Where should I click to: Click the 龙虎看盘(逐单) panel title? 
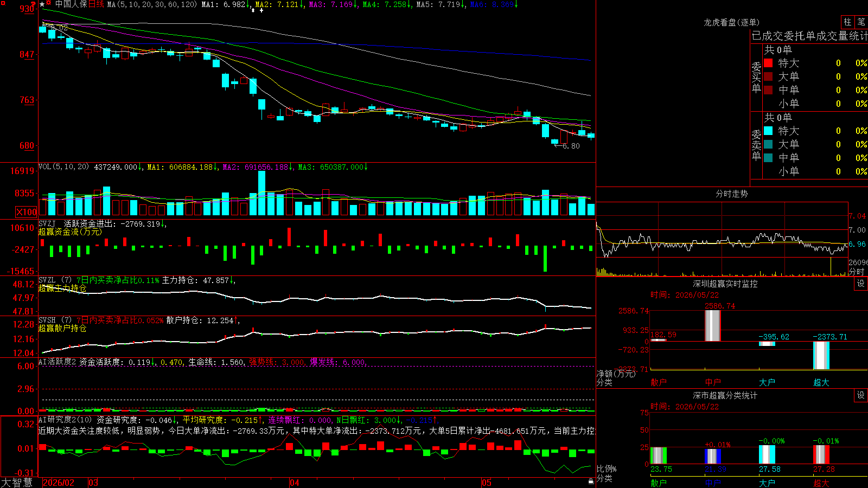[x=731, y=22]
